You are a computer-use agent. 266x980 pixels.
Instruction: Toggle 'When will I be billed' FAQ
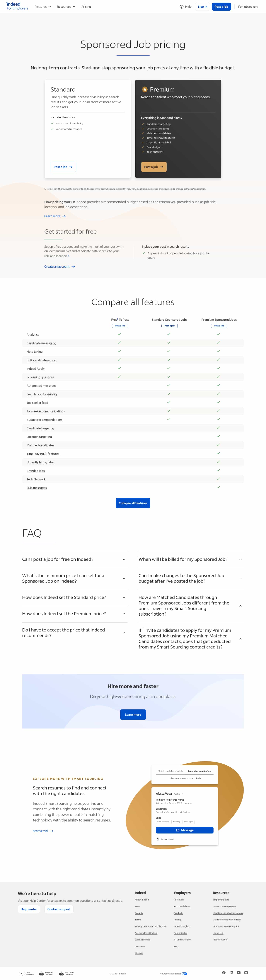(191, 559)
